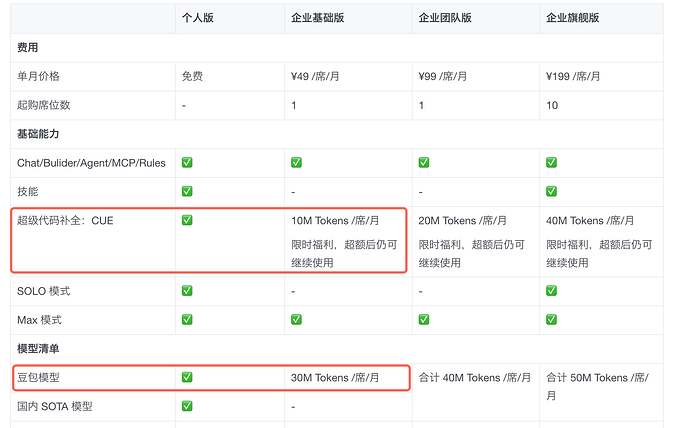690x428 pixels.
Task: Click the 单月价格 row label
Action: [x=38, y=76]
